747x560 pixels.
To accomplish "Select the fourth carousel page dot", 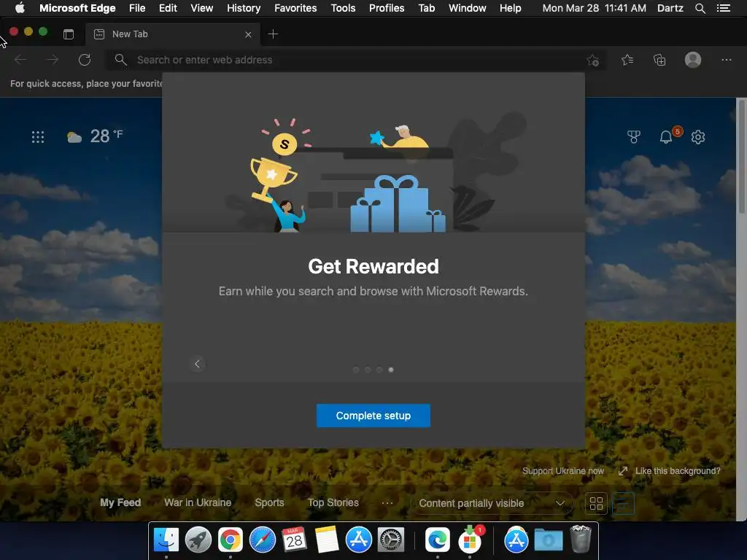I will (391, 370).
